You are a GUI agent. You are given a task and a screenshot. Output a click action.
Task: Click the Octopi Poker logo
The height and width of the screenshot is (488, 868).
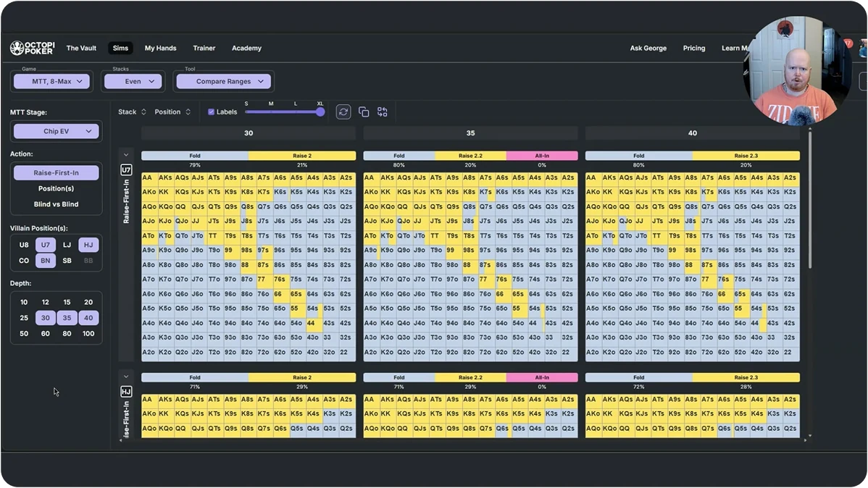33,48
